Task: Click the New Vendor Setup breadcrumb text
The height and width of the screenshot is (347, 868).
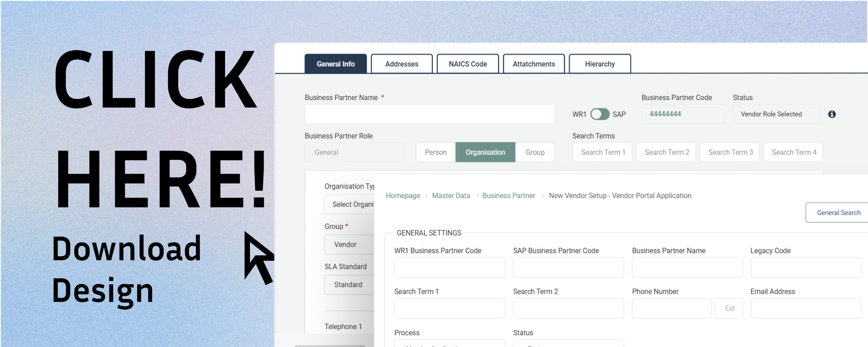Action: pyautogui.click(x=620, y=196)
